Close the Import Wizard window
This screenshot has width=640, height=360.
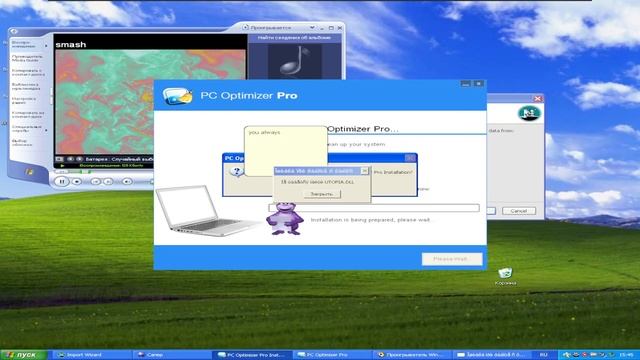(x=538, y=98)
